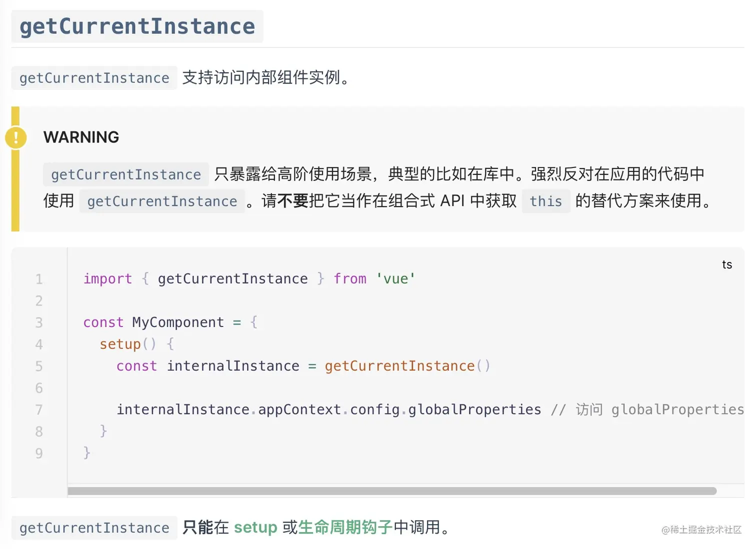756x549 pixels.
Task: Click the bold "不要" text in warning
Action: click(x=292, y=201)
